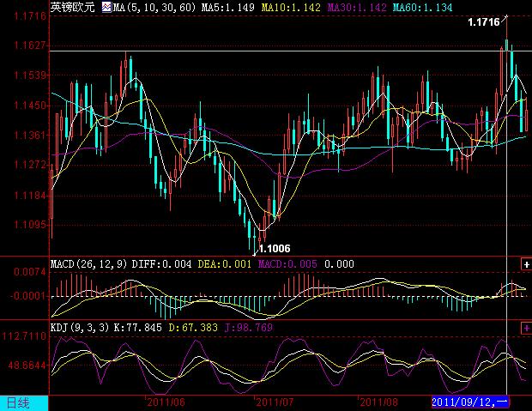Click the MA(5,10,30,60) parameters label
The width and height of the screenshot is (532, 411).
[x=154, y=8]
